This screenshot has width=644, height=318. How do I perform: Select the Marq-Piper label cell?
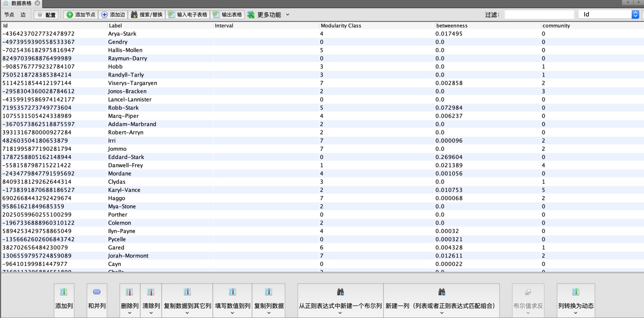point(123,116)
